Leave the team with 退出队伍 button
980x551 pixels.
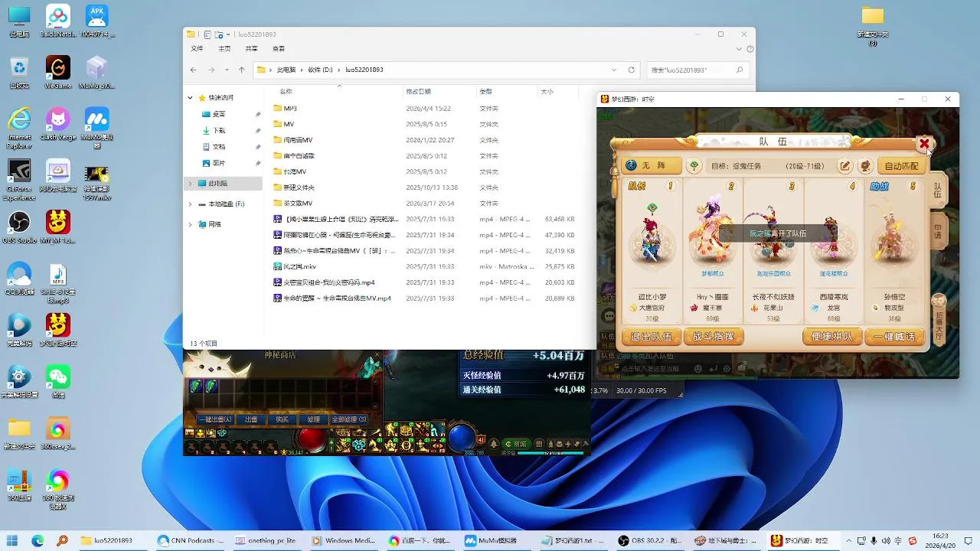pyautogui.click(x=651, y=337)
